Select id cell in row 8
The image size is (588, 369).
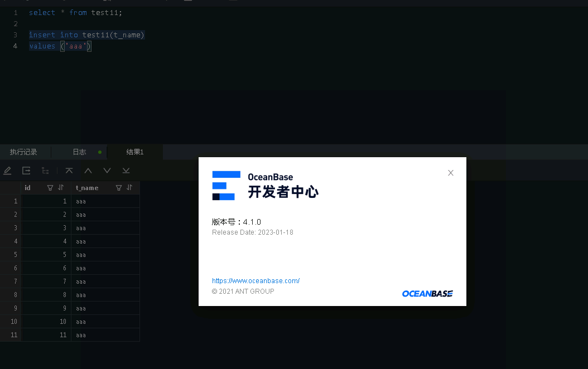pyautogui.click(x=46, y=295)
